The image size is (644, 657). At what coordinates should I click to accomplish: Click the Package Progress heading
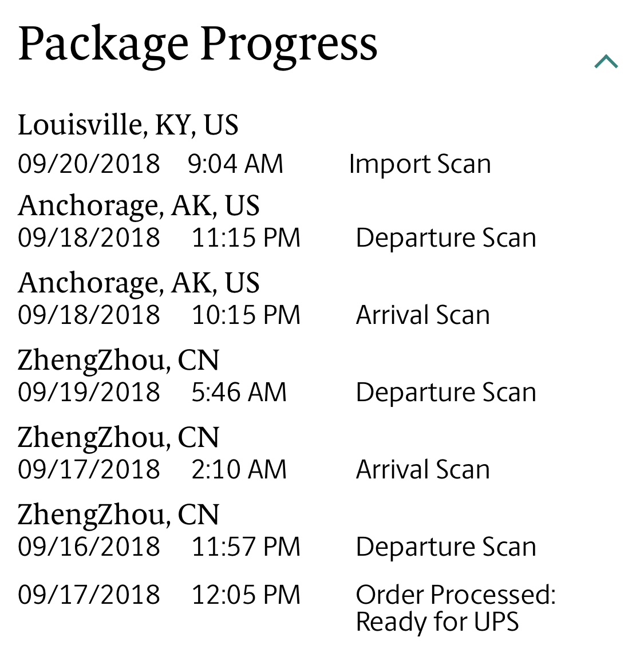coord(197,45)
